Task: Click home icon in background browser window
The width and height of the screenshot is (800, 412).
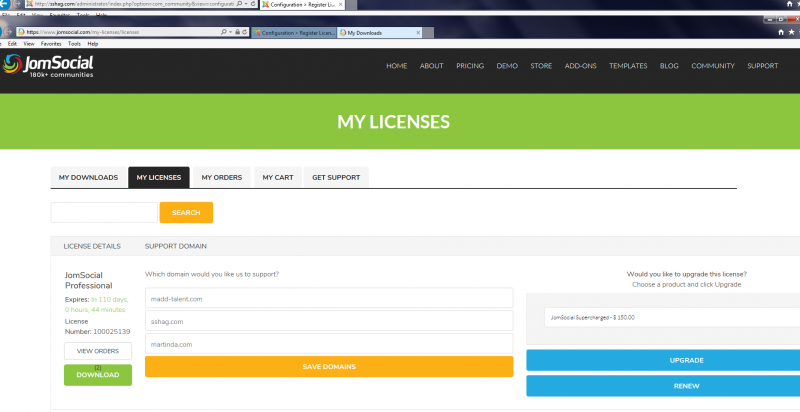Action: (x=790, y=4)
